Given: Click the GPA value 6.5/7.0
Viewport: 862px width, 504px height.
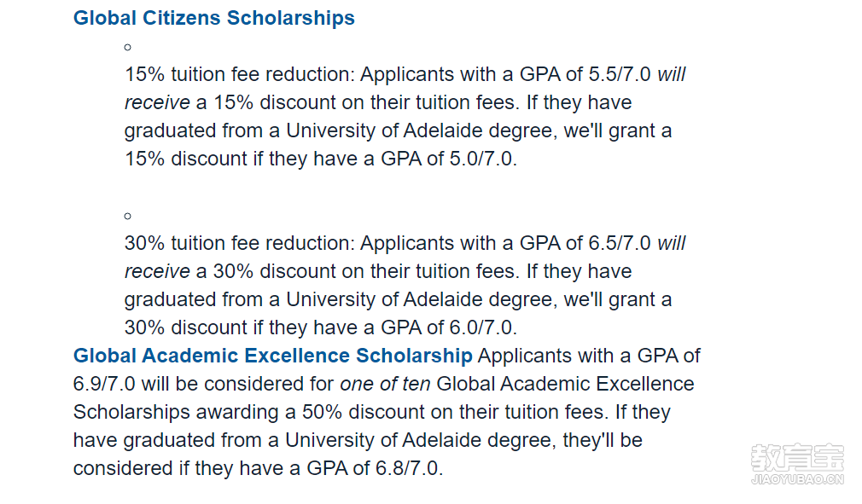Looking at the screenshot, I should [x=620, y=243].
